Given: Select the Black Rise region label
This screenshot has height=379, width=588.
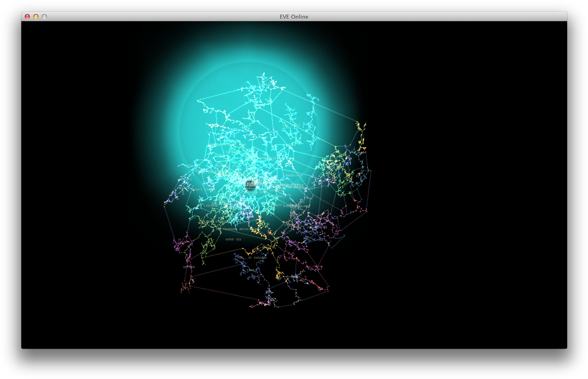Looking at the screenshot, I should [234, 152].
